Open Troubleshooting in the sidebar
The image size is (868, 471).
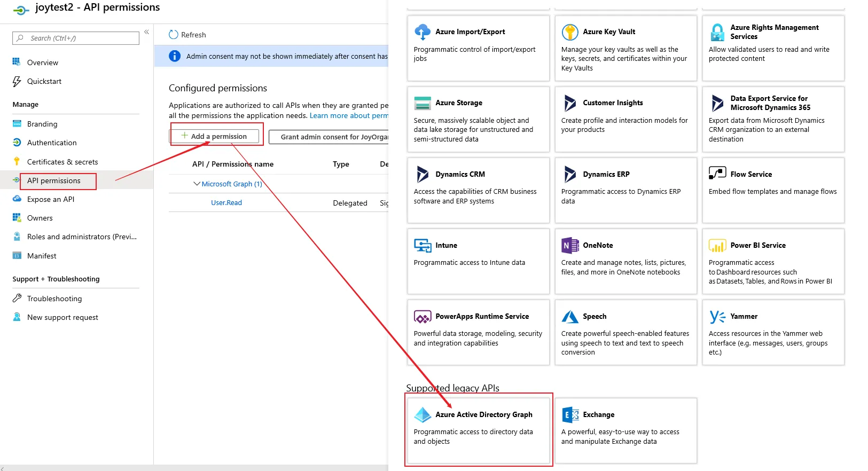[54, 299]
